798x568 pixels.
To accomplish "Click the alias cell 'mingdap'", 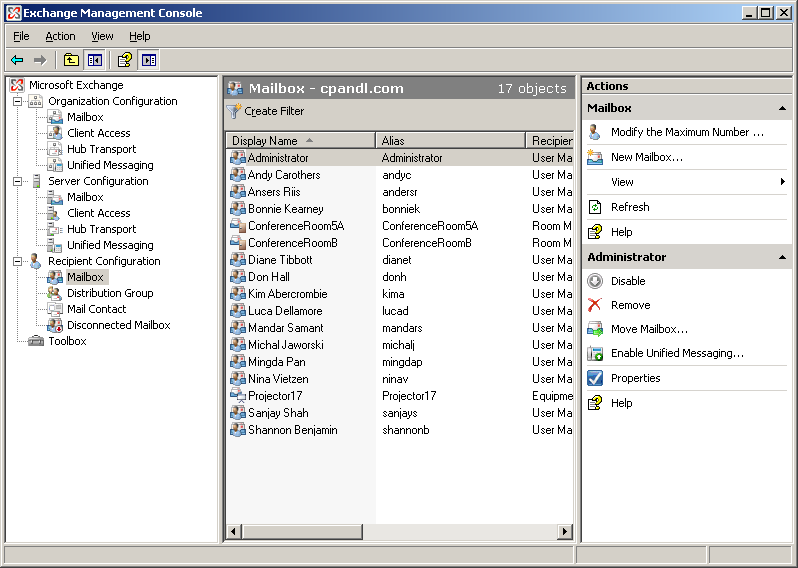I will (402, 362).
